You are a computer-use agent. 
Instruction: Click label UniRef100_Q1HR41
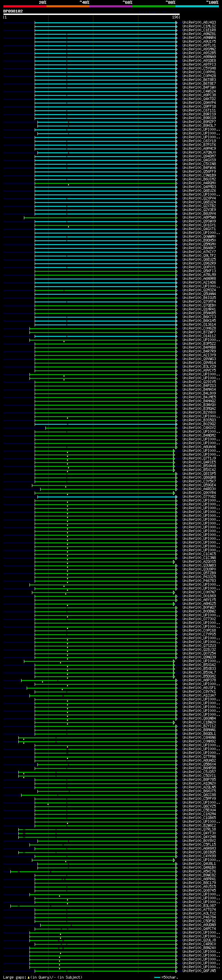(x=199, y=309)
